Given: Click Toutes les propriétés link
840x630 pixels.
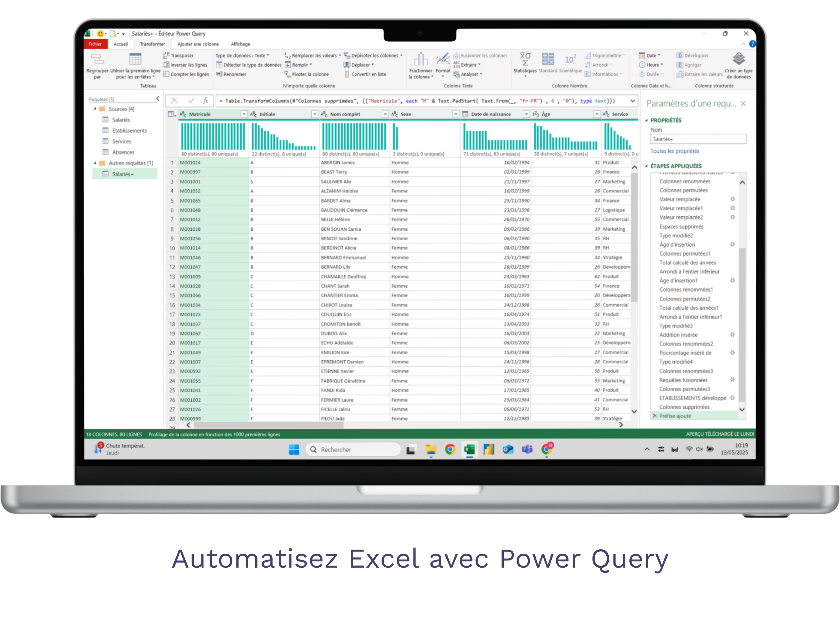Looking at the screenshot, I should 674,151.
